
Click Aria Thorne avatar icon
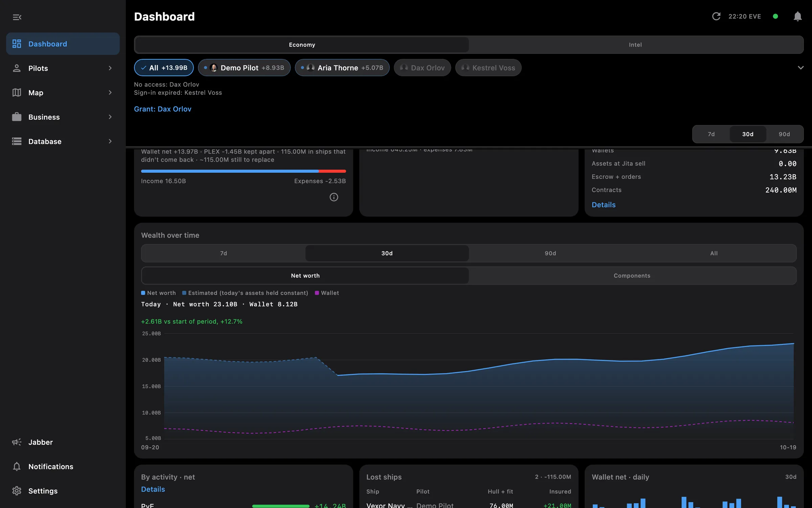(311, 68)
